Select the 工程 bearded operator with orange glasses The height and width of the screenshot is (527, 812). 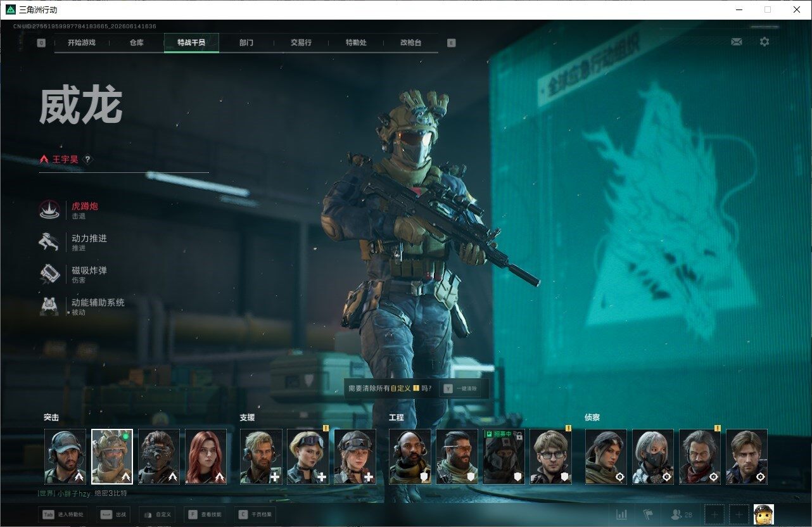pyautogui.click(x=457, y=457)
